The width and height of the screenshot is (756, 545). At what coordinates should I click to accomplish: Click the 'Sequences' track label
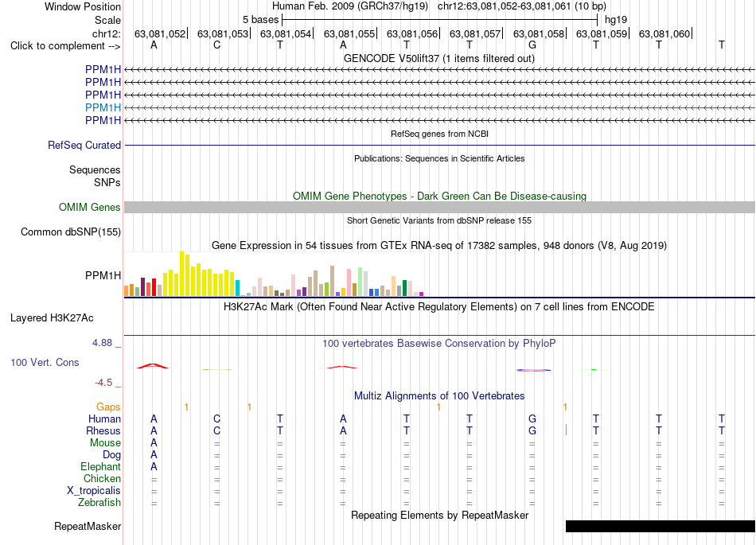[95, 169]
